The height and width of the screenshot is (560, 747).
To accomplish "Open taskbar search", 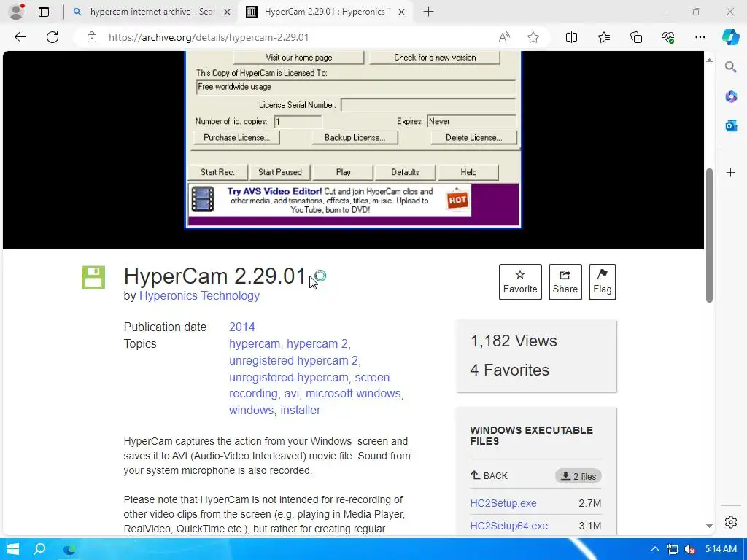I will point(40,549).
